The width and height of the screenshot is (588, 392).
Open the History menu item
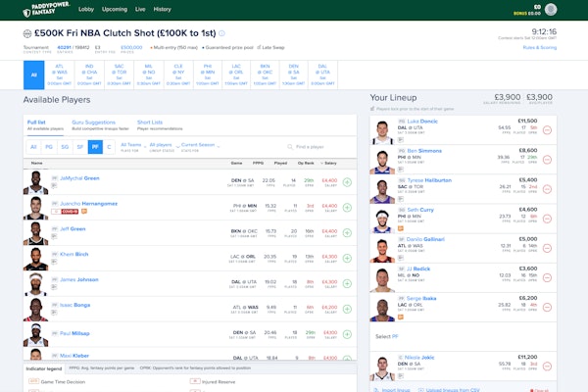162,10
